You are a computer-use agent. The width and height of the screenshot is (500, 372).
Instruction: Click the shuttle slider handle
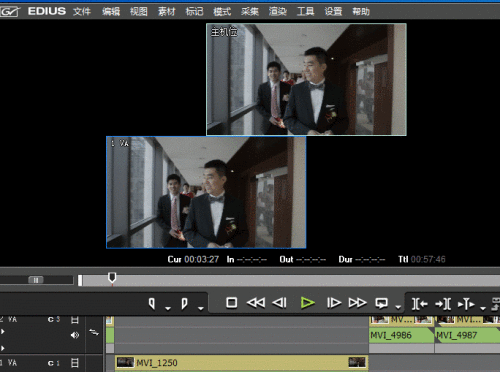(x=36, y=280)
